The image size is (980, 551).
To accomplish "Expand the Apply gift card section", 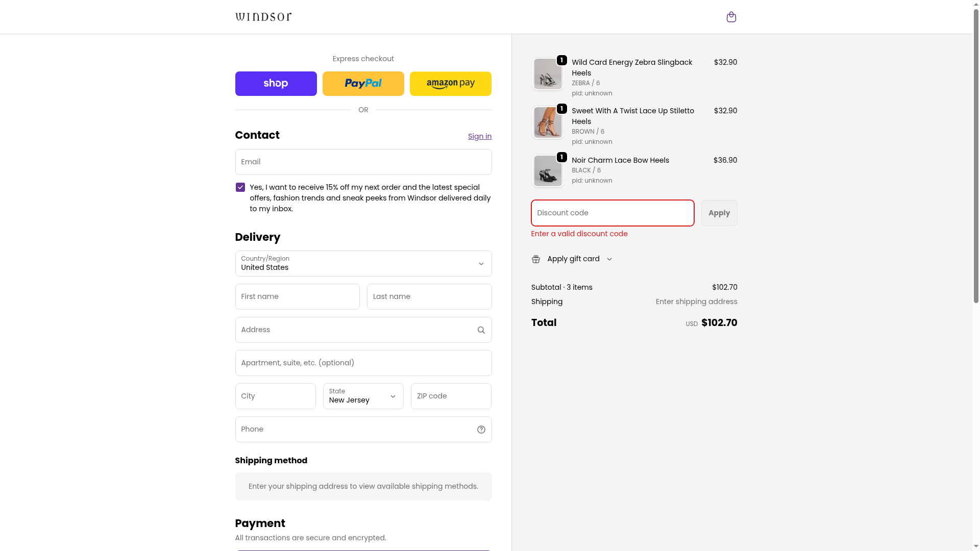I will pos(573,259).
